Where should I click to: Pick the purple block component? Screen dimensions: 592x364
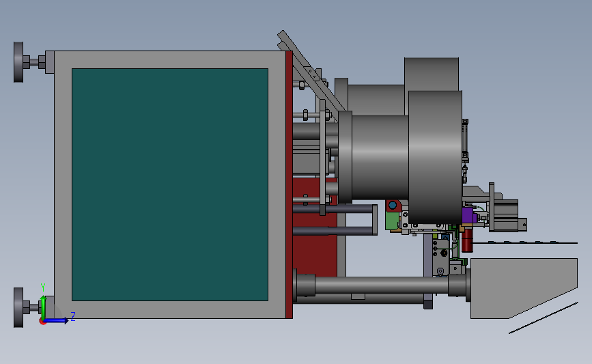click(469, 215)
